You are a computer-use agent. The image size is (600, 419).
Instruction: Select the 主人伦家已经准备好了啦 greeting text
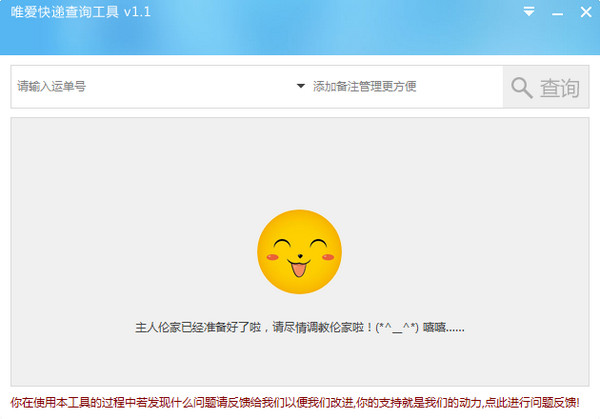tap(300, 328)
